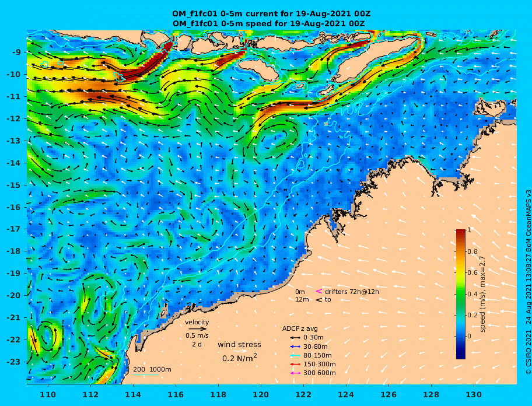Click the colorbar tick label '0.4'
The width and height of the screenshot is (532, 406).
pos(473,294)
